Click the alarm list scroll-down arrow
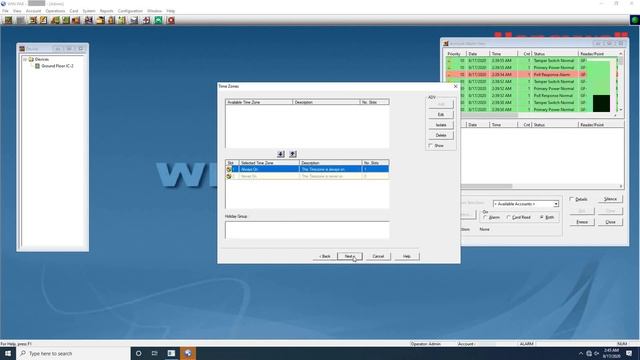 621,109
